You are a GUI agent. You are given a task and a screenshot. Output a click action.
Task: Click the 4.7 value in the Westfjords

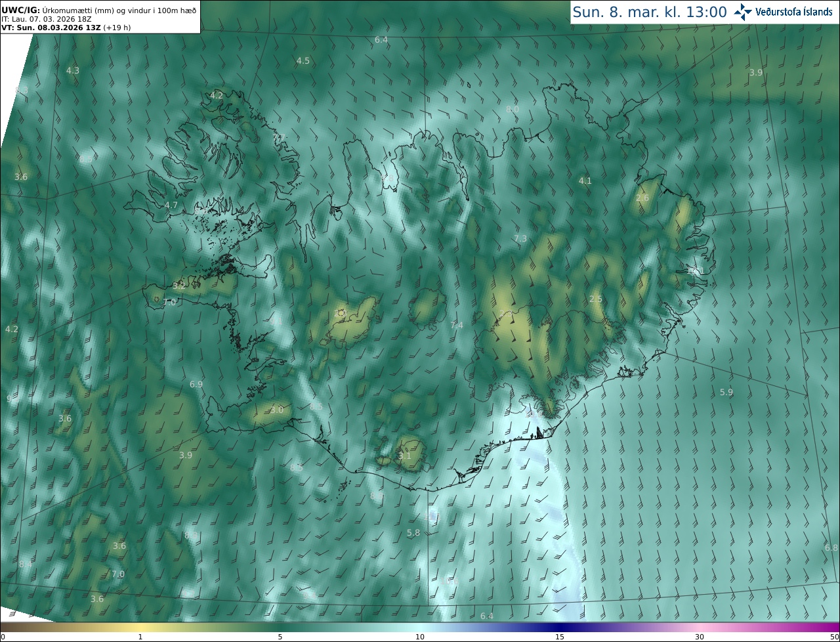pos(171,205)
